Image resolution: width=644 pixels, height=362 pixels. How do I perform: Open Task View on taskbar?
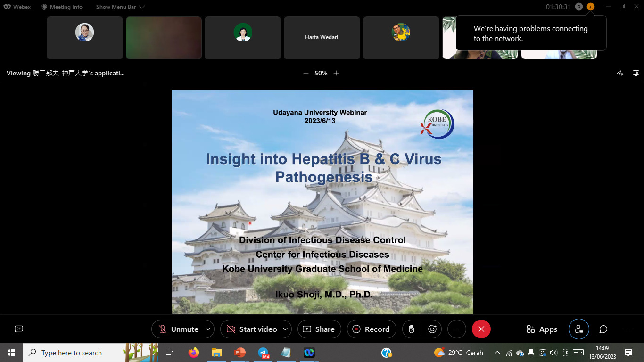coord(170,353)
